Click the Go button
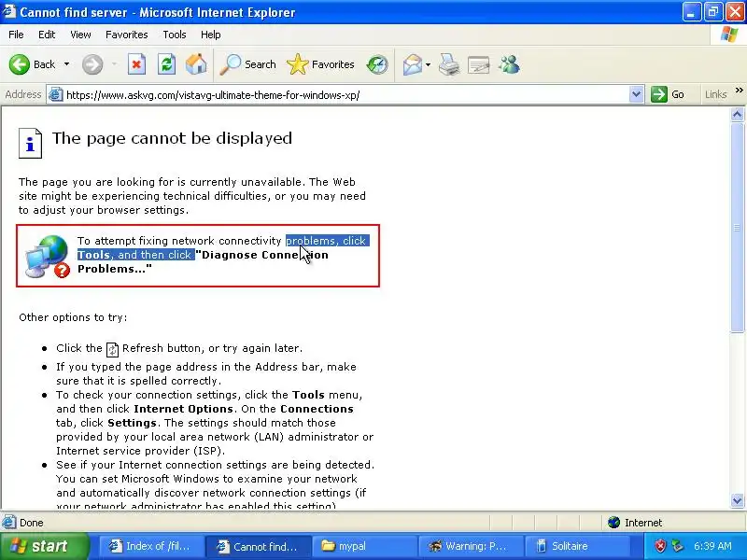Screen dimensions: 747x560 pos(668,94)
